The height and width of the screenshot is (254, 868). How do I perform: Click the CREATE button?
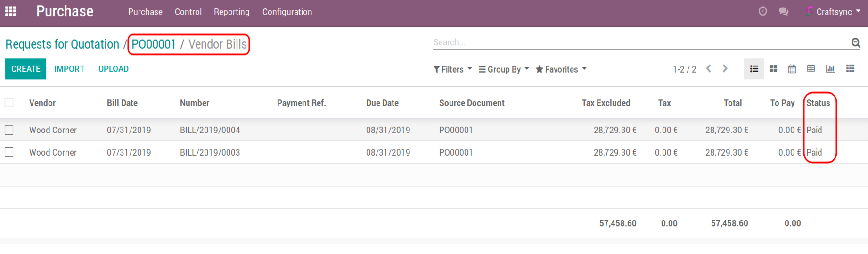coord(26,69)
